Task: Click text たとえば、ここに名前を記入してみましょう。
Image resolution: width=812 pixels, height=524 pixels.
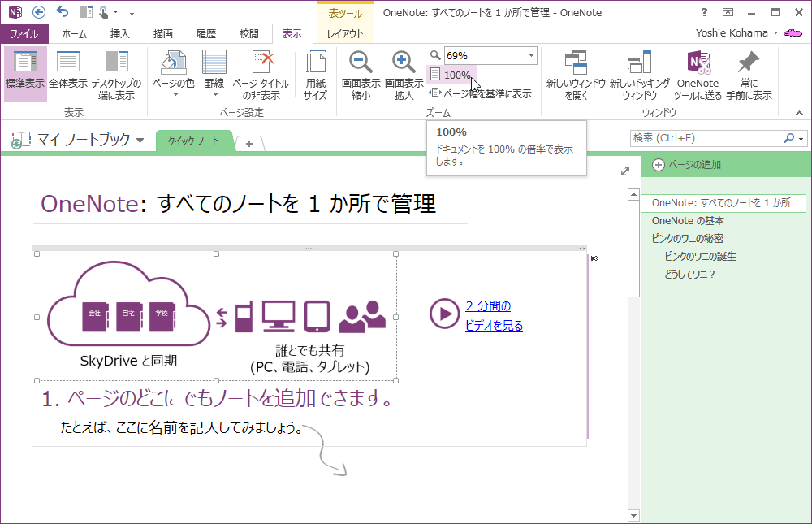Action: pyautogui.click(x=181, y=427)
